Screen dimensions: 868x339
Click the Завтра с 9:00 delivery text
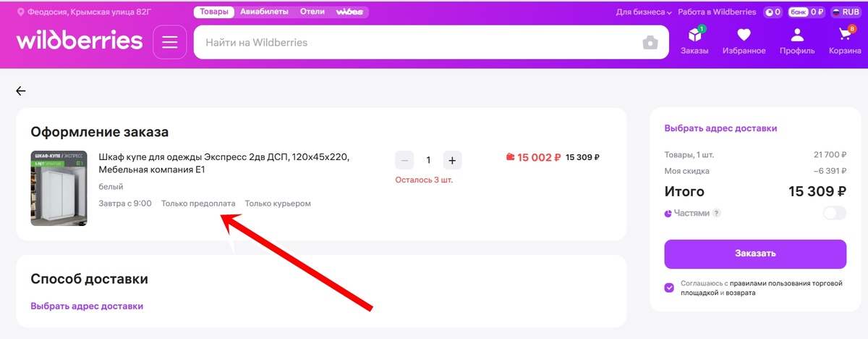[x=125, y=204]
